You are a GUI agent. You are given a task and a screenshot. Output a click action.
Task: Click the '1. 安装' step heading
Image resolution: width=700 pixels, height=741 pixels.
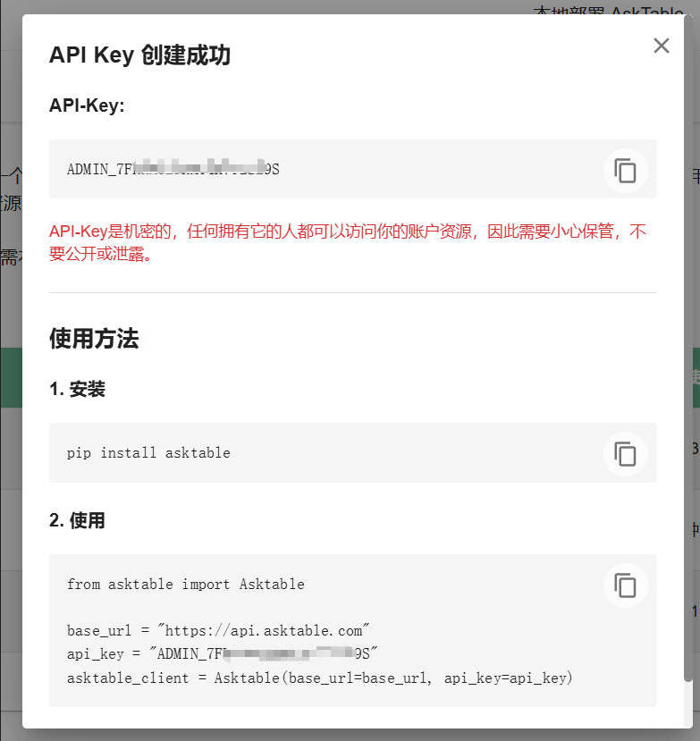tap(77, 389)
